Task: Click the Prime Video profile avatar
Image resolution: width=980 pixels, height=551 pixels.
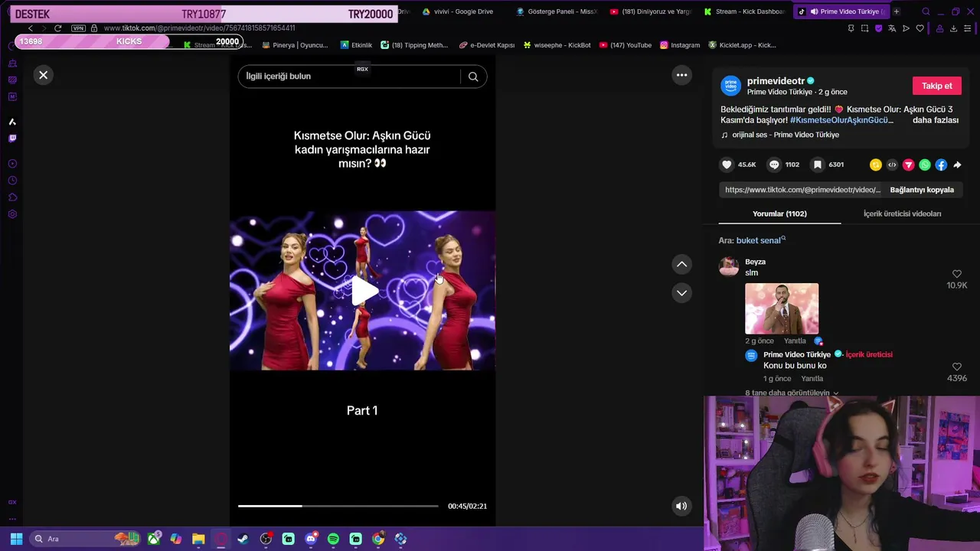Action: 731,86
